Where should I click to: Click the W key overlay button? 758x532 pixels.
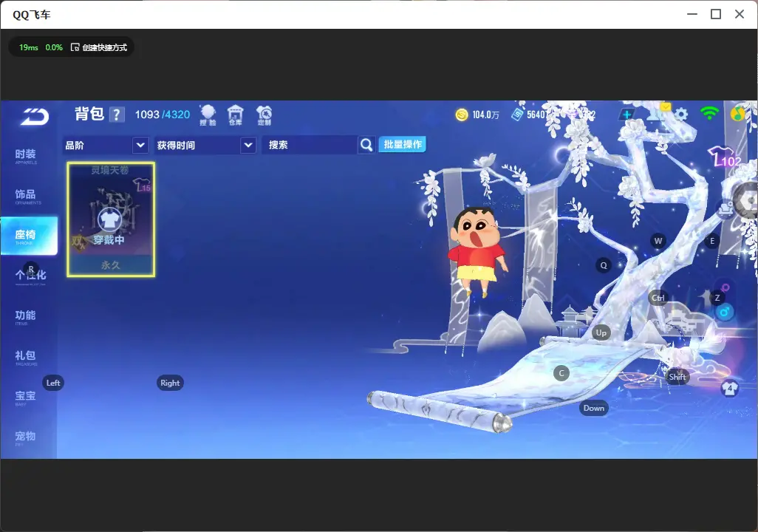coord(658,241)
